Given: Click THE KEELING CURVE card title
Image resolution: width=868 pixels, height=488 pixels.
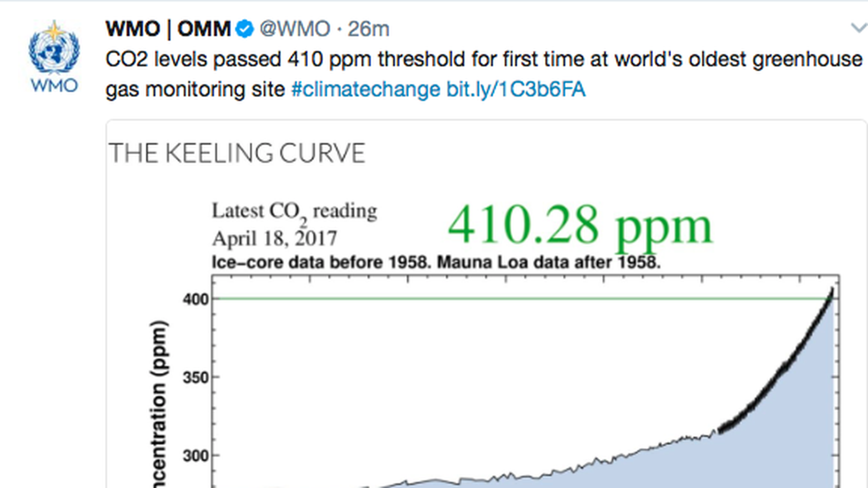Looking at the screenshot, I should [237, 153].
